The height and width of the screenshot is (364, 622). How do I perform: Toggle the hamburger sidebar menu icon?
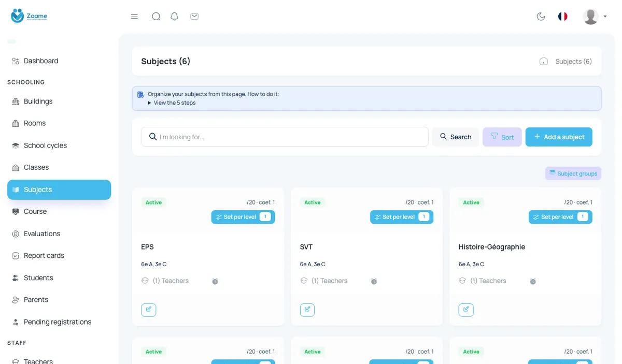[x=134, y=17]
